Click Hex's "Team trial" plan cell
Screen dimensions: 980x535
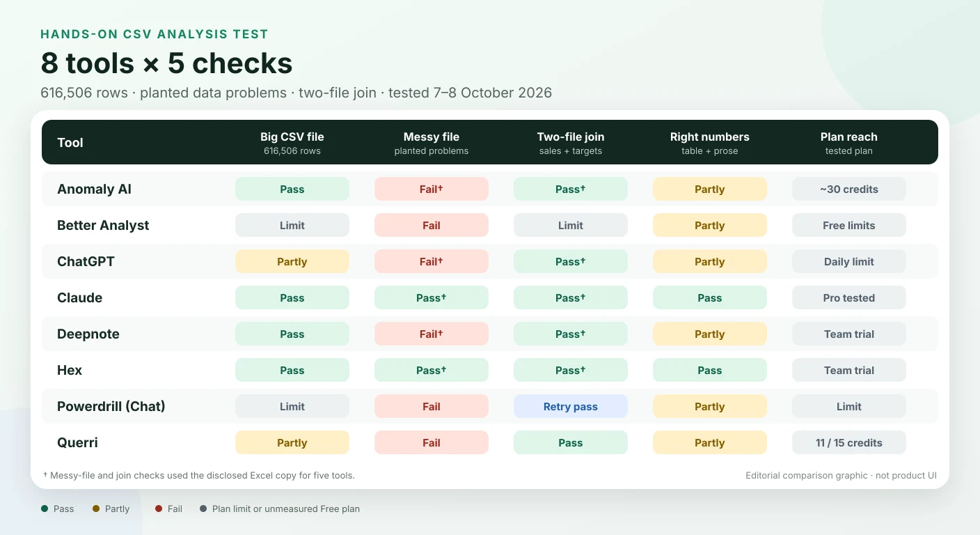849,371
